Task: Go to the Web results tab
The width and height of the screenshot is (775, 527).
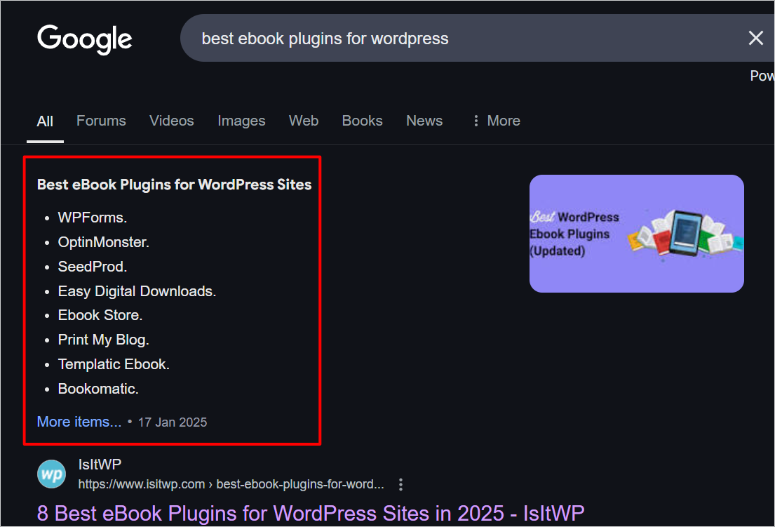Action: (303, 121)
